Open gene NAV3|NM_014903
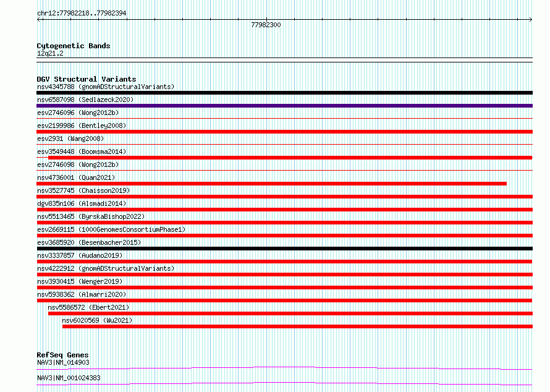 coord(63,362)
